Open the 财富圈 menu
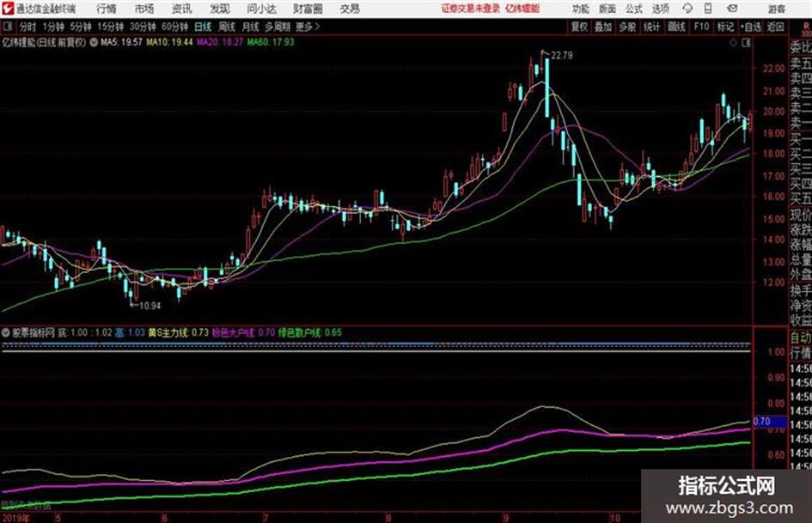 (308, 9)
